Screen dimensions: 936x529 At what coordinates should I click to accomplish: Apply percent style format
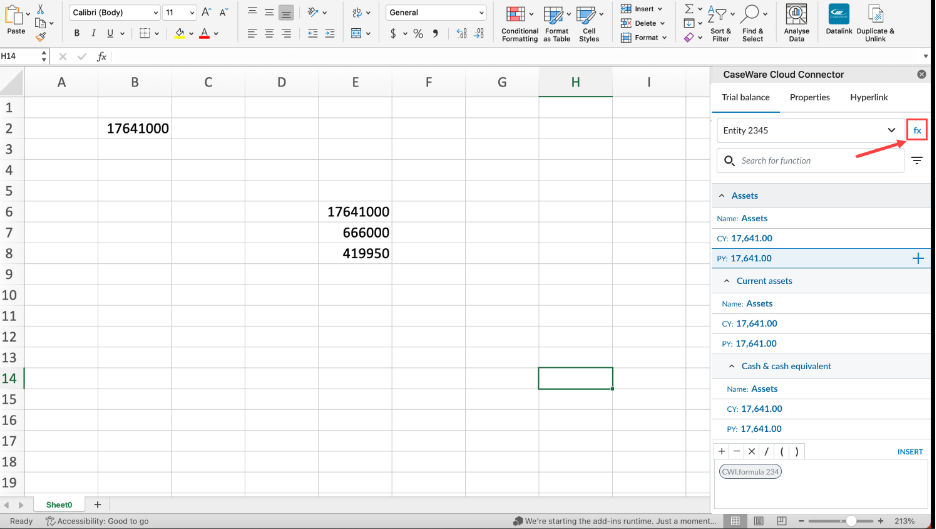(418, 33)
